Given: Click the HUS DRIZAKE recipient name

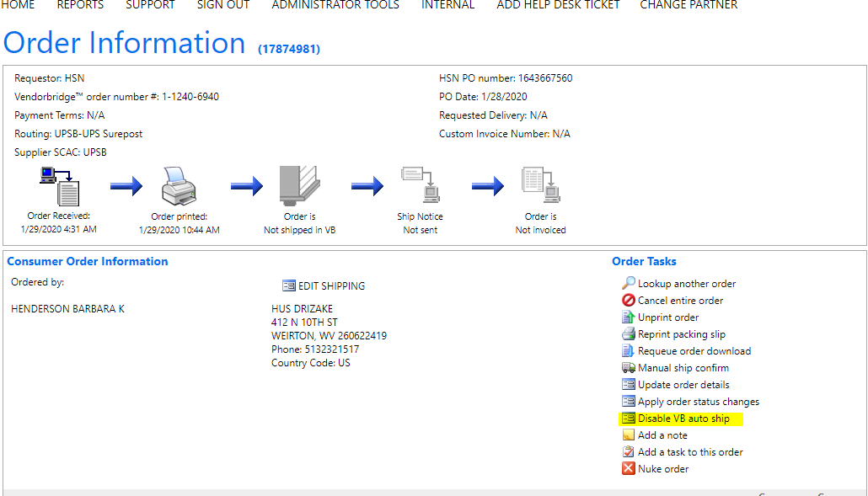Looking at the screenshot, I should [302, 308].
